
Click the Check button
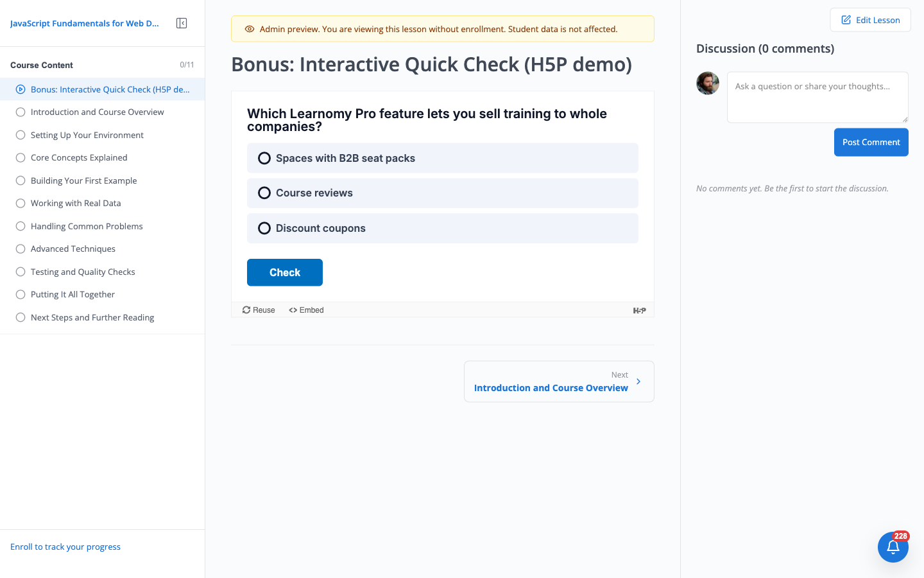click(x=285, y=272)
